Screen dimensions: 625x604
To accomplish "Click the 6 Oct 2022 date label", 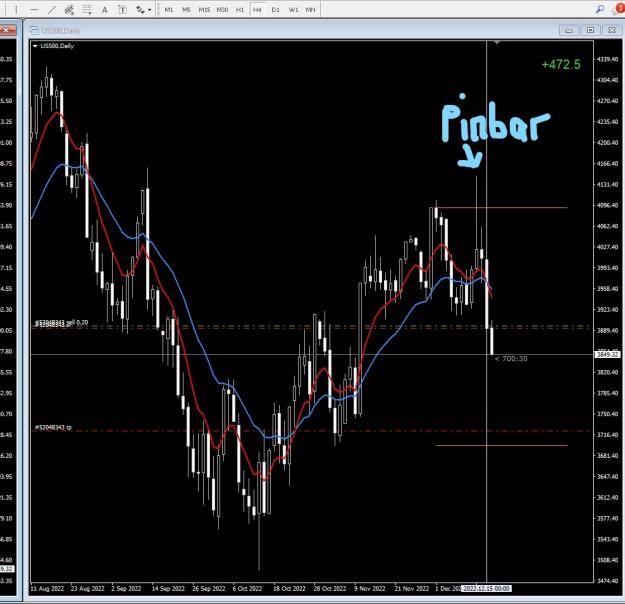I will click(248, 589).
